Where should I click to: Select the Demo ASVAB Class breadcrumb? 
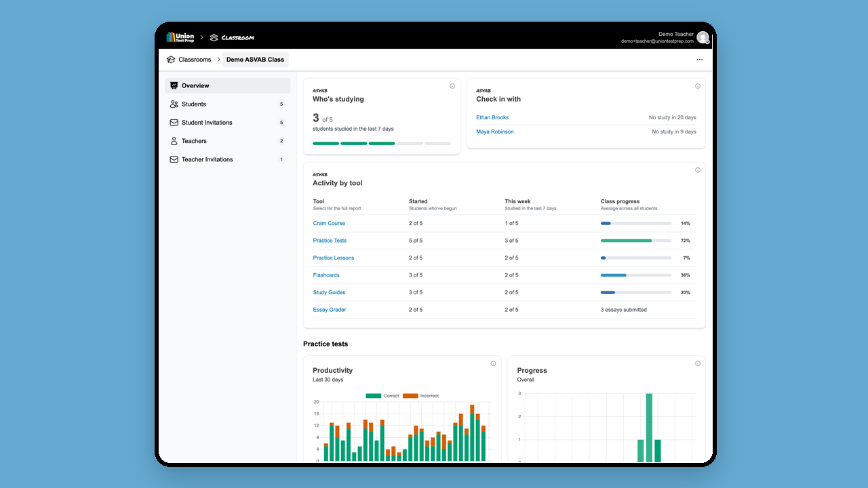[256, 60]
